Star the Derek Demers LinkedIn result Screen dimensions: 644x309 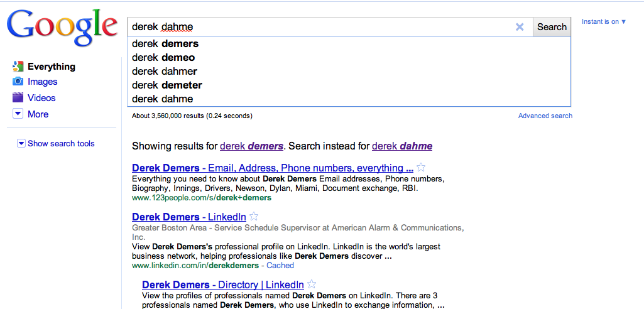click(254, 216)
